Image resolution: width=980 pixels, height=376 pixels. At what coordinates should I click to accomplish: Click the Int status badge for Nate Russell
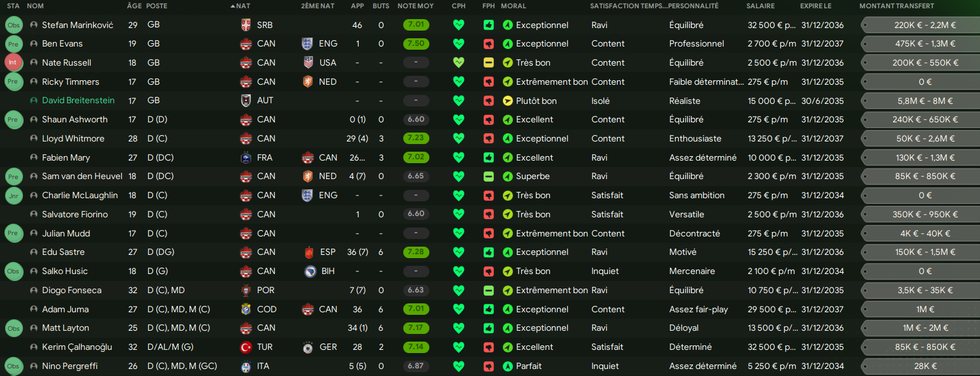click(13, 63)
